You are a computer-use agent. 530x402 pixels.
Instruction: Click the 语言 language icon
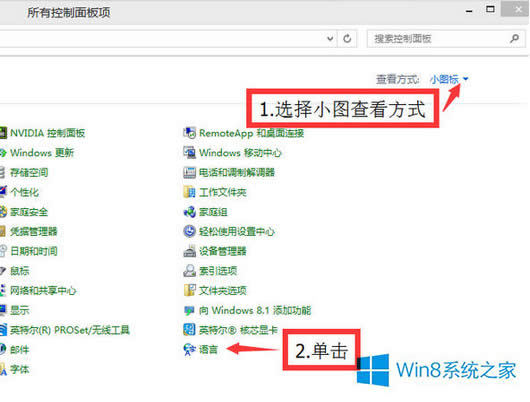189,350
